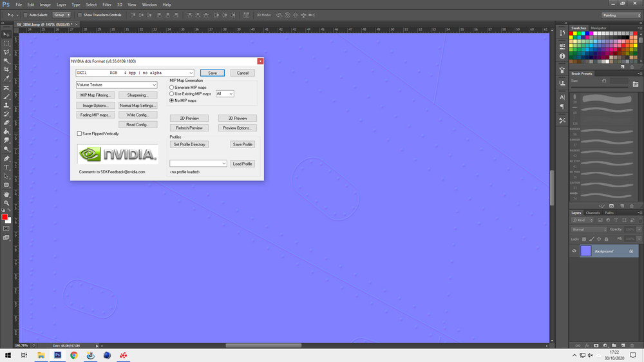Open the File menu

pos(19,5)
